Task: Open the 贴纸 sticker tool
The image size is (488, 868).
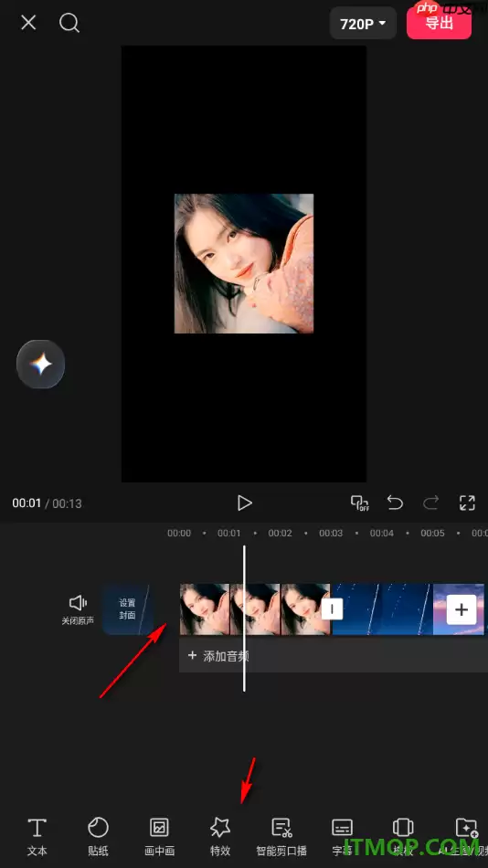Action: coord(98,837)
